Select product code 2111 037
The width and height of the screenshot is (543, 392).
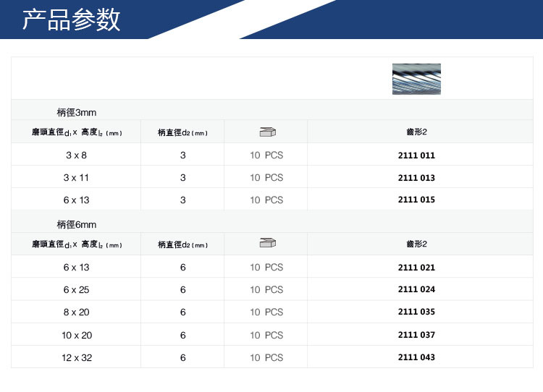[416, 335]
